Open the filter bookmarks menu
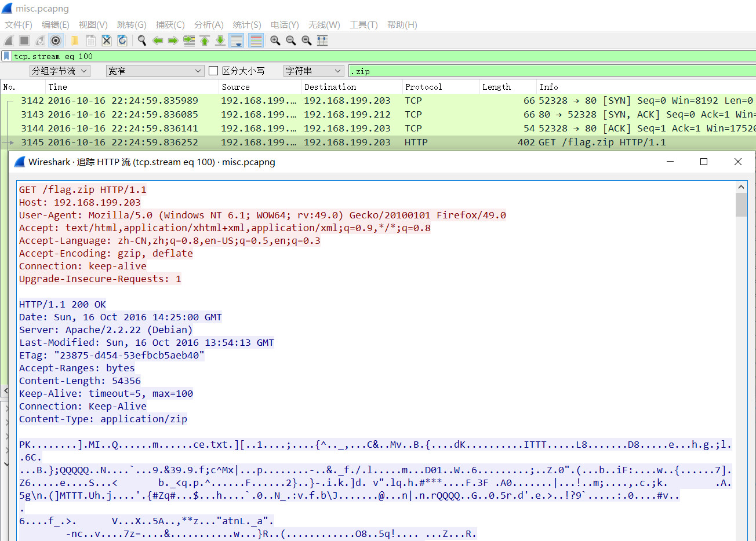This screenshot has height=541, width=756. 6,56
